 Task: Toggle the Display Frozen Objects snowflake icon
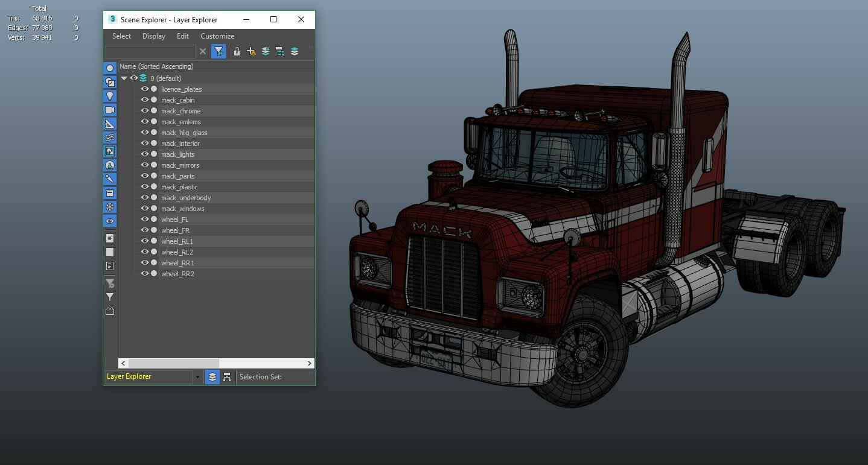coord(110,207)
